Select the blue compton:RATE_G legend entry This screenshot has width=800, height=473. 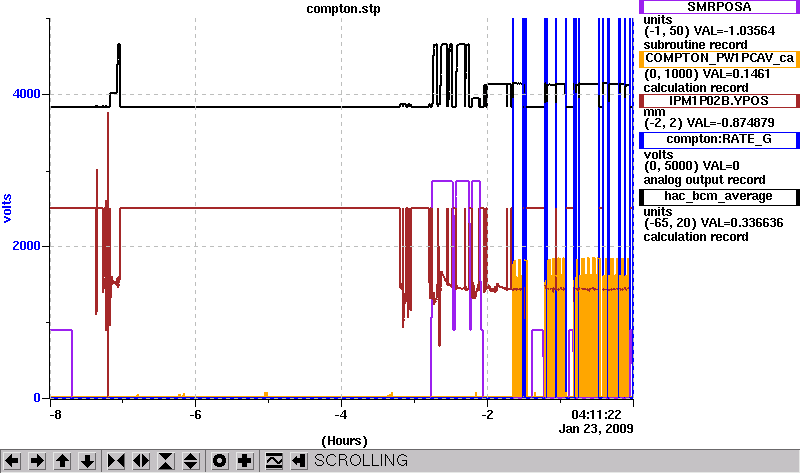(x=719, y=140)
